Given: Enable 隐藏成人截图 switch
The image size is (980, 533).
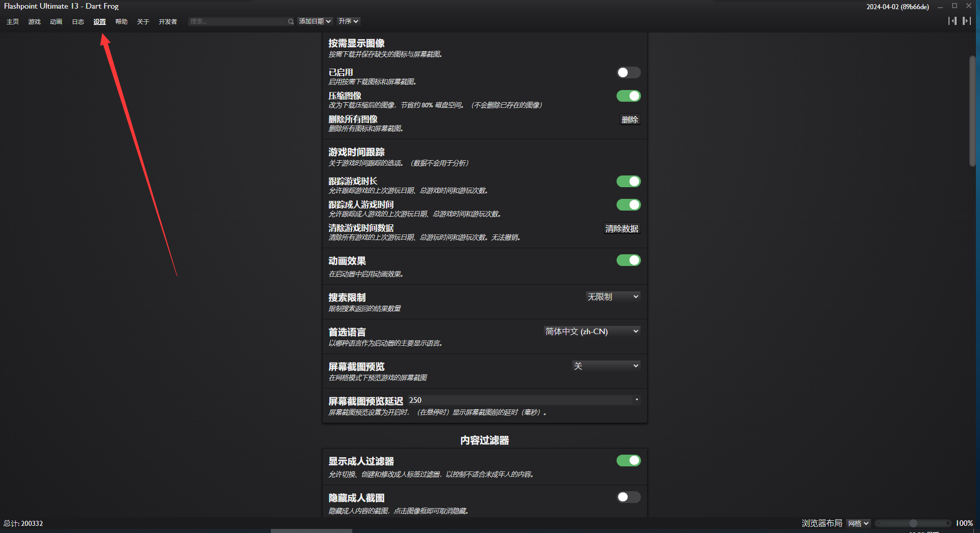Looking at the screenshot, I should pyautogui.click(x=629, y=497).
